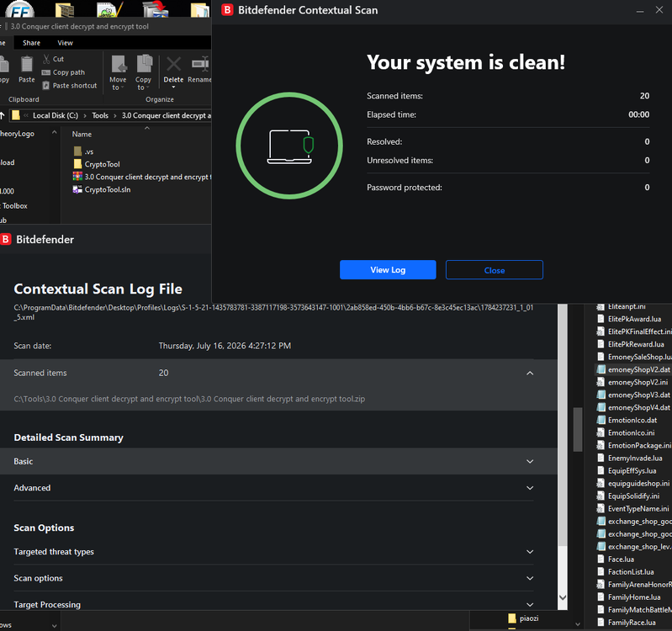The width and height of the screenshot is (672, 631).
Task: Click the Rename icon in ribbon
Action: (200, 64)
